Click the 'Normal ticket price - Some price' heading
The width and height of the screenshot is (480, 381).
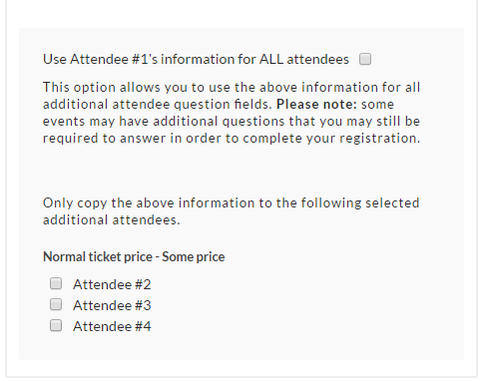pyautogui.click(x=134, y=257)
